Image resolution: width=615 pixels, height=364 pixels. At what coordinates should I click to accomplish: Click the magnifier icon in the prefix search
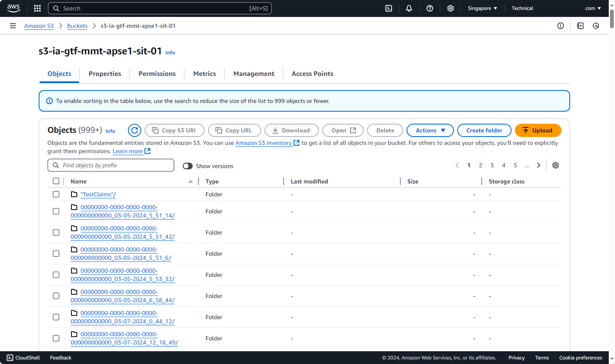tap(56, 165)
